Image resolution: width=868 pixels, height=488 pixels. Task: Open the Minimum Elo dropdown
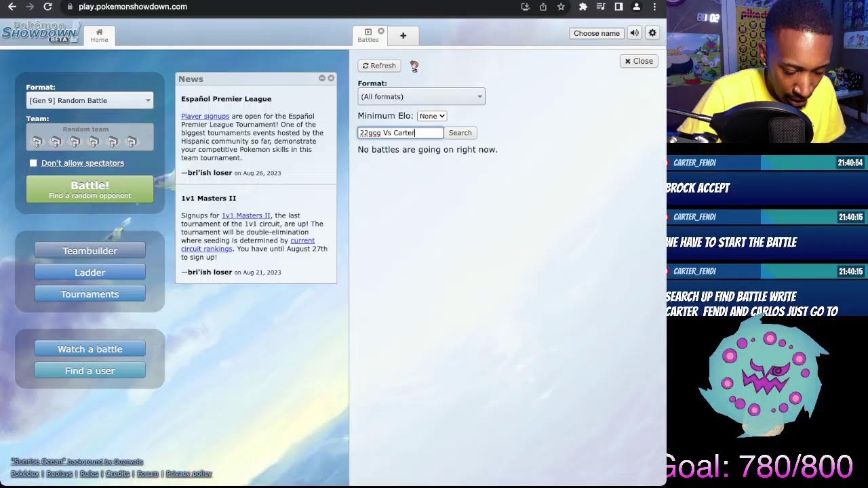(431, 116)
